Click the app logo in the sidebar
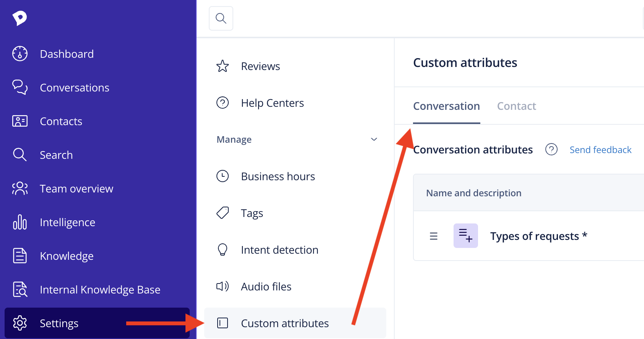Screen dimensions: 644x339 (20, 18)
